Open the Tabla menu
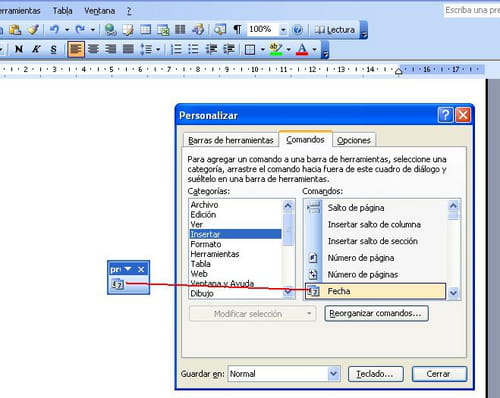 (x=62, y=11)
